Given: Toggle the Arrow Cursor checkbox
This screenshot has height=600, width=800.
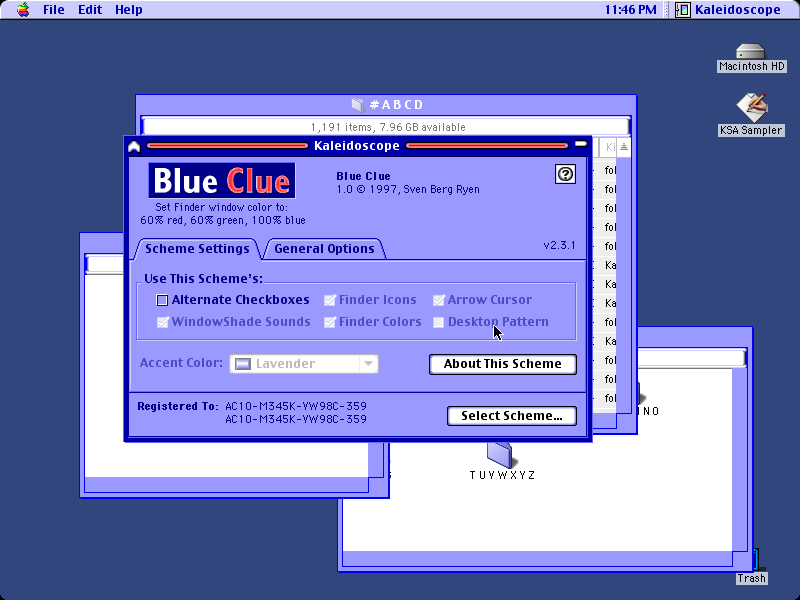Looking at the screenshot, I should [x=439, y=300].
